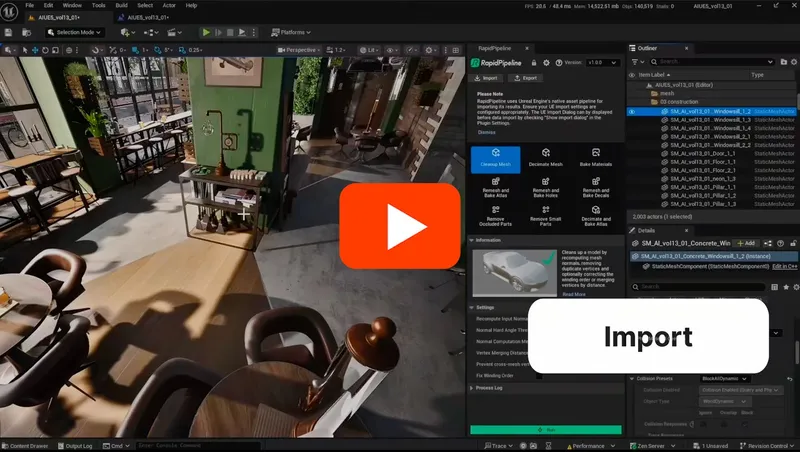Select Remesh and Bake Holes action
The width and height of the screenshot is (800, 452).
[x=545, y=187]
